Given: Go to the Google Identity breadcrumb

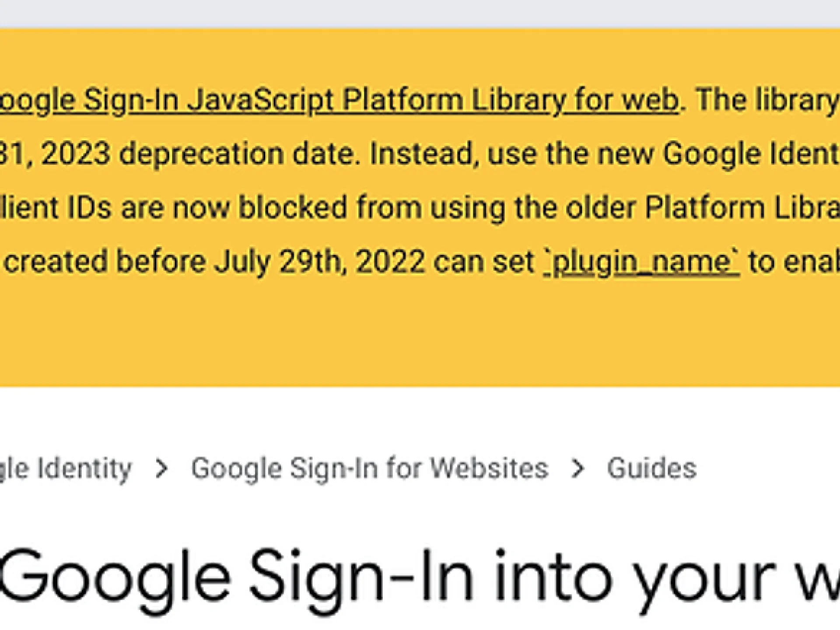Looking at the screenshot, I should point(66,469).
